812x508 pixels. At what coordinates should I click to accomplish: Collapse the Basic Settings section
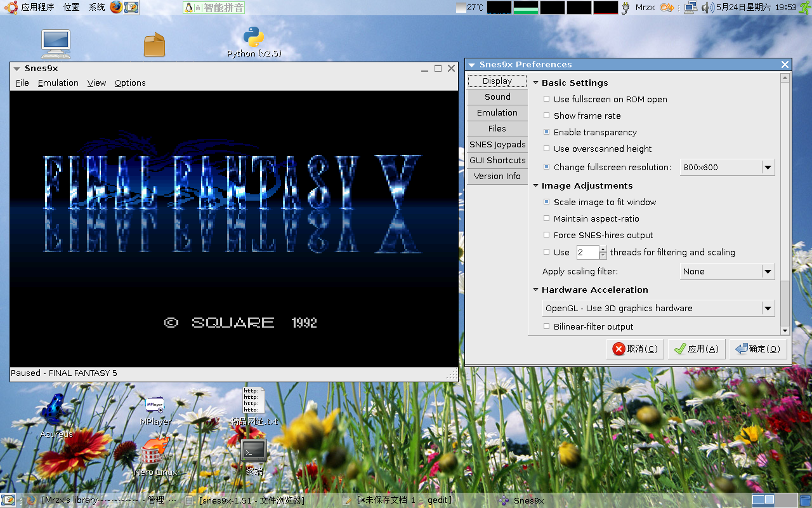pyautogui.click(x=535, y=83)
